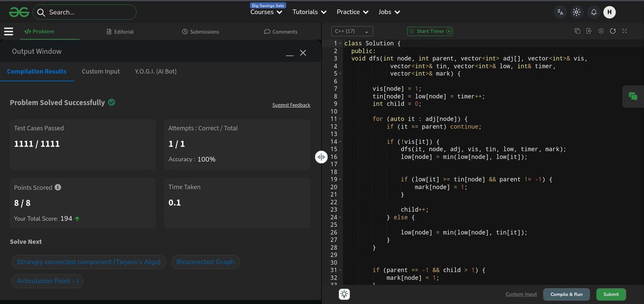Click the Accuracy 100% text
Image resolution: width=644 pixels, height=304 pixels.
tap(192, 159)
